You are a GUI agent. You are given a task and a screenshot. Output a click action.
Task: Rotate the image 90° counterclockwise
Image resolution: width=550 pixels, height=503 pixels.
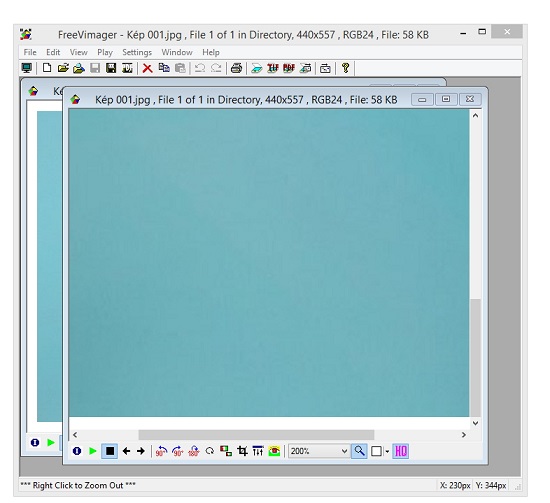tap(161, 451)
